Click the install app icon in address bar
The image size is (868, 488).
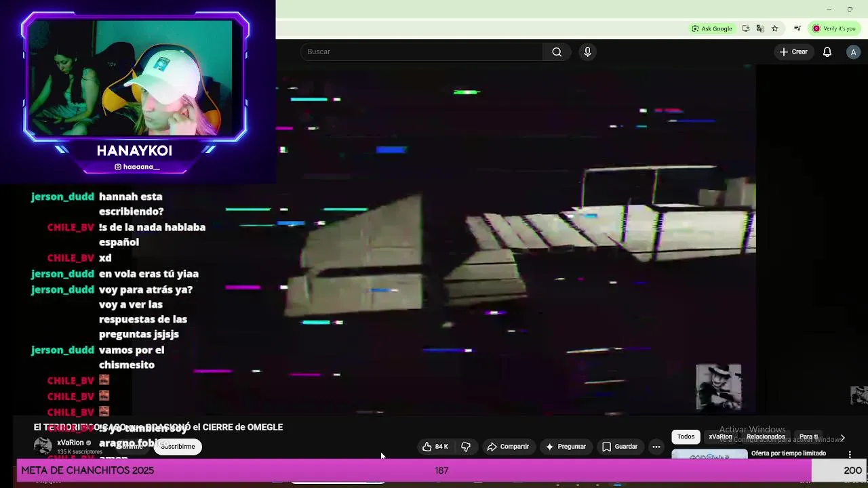click(746, 28)
